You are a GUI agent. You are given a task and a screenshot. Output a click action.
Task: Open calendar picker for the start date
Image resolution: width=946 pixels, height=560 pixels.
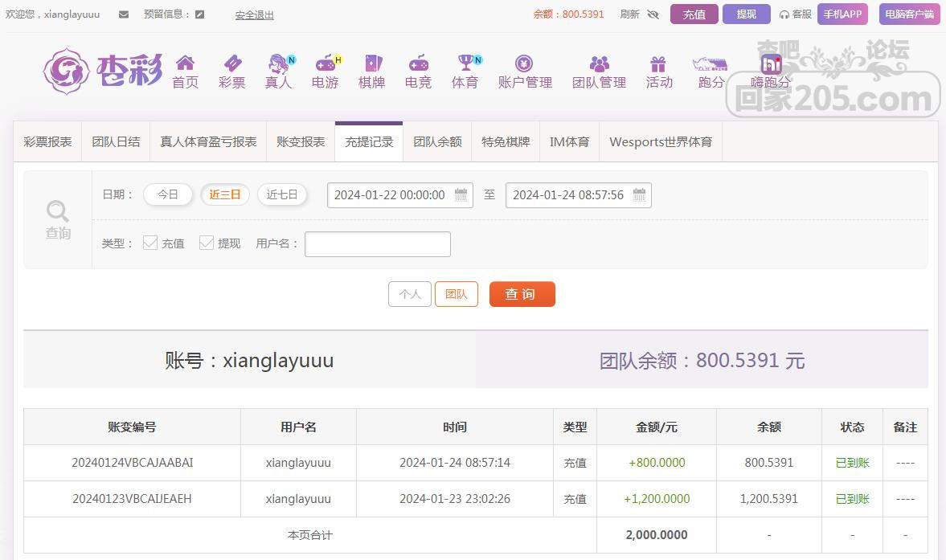(x=461, y=194)
